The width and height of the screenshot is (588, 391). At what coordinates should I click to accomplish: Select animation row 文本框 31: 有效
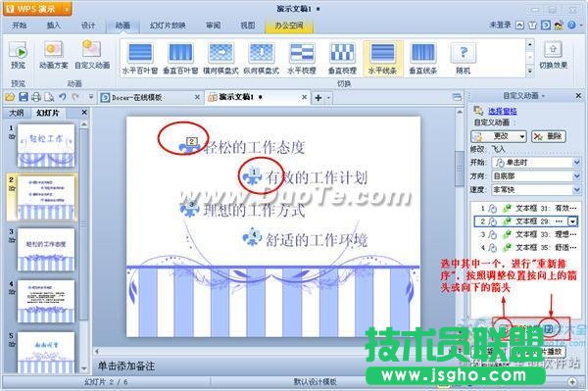tap(525, 208)
